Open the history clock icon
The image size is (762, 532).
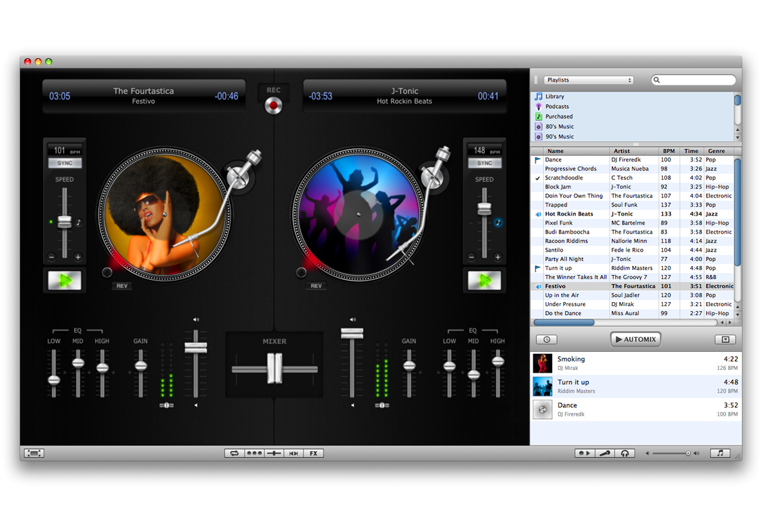click(547, 339)
